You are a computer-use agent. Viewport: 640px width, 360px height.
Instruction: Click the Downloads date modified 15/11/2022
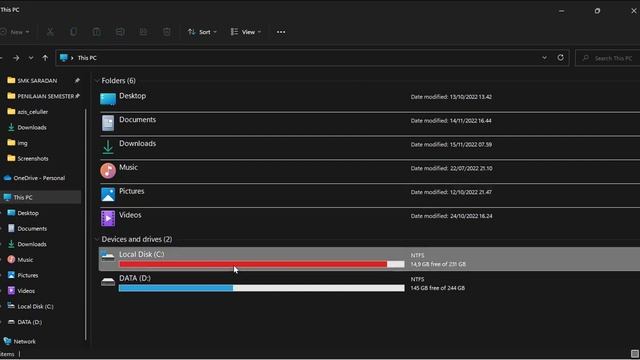[451, 144]
